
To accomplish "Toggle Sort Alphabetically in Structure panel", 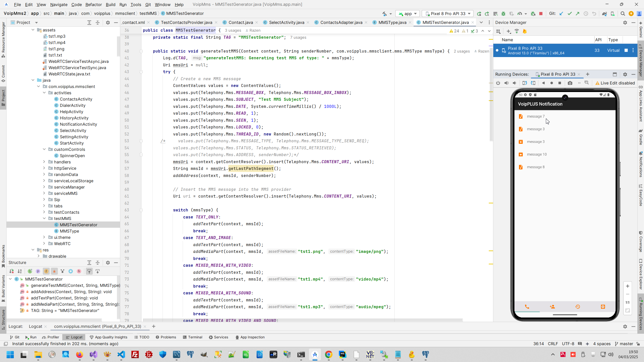I will coord(20,271).
